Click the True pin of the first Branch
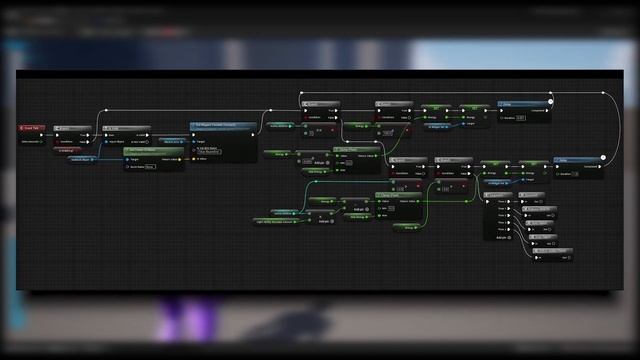Viewport: 640px width, 360px height. 88,135
